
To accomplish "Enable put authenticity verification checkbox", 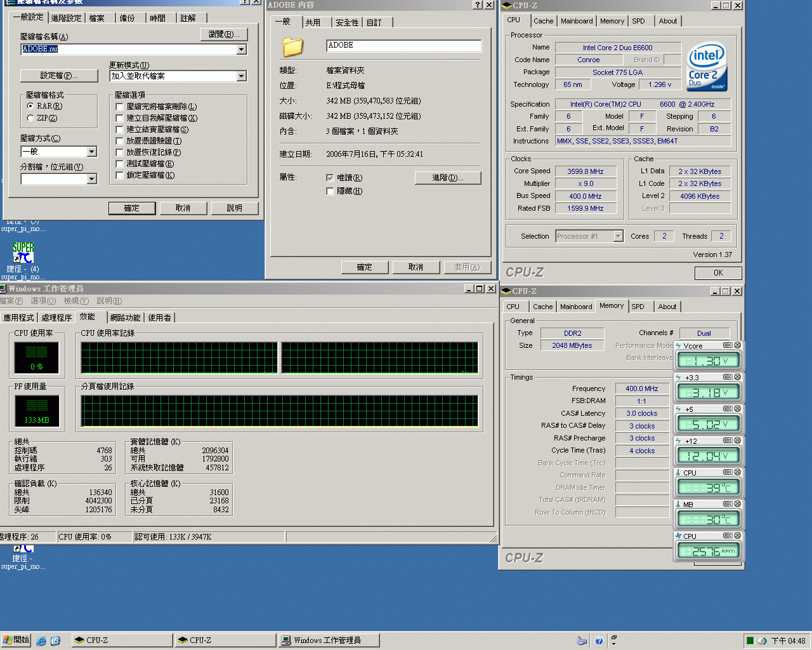I will tap(119, 141).
